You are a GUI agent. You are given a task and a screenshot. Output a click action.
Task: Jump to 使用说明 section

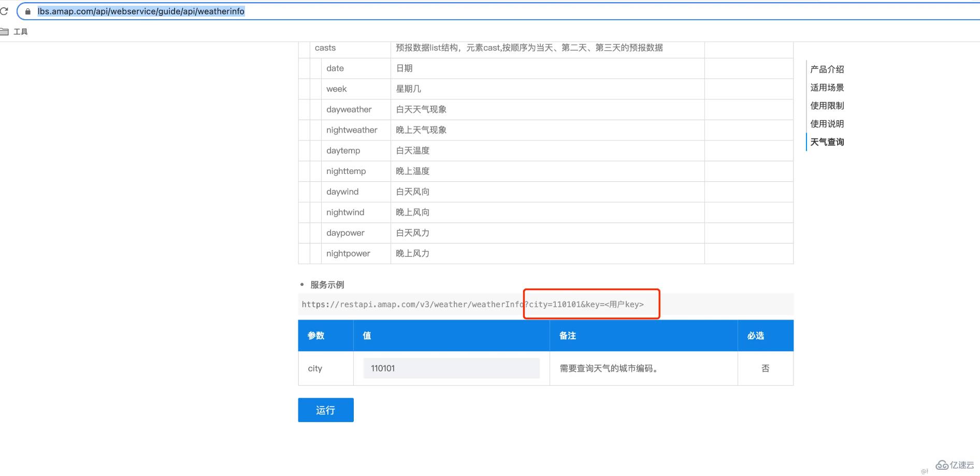827,124
